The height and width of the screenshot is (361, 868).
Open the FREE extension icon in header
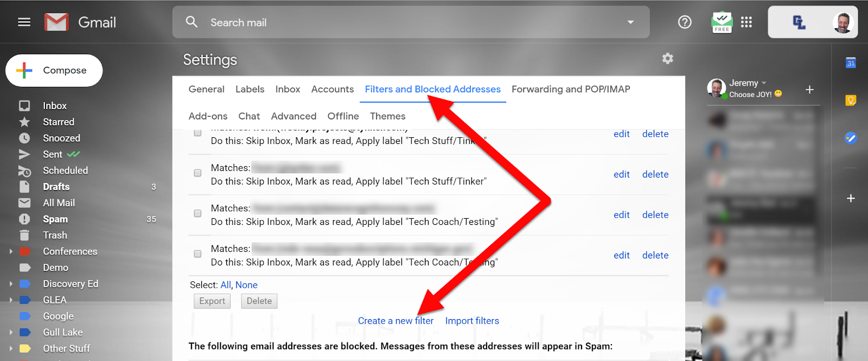point(722,22)
